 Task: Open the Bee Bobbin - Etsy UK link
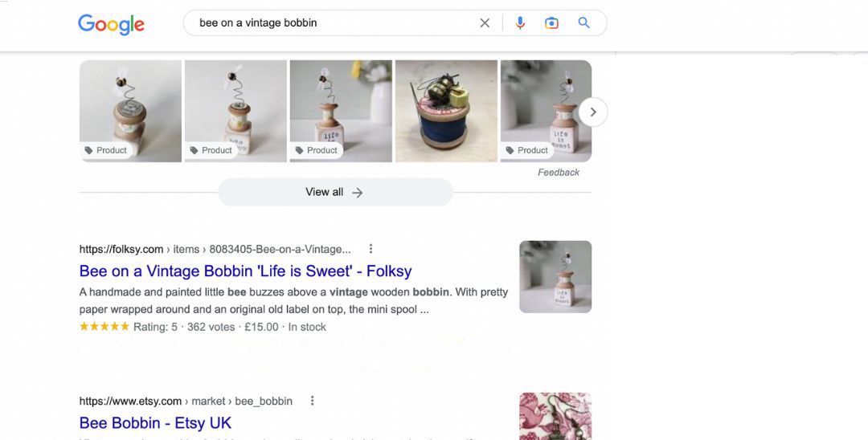coord(155,422)
